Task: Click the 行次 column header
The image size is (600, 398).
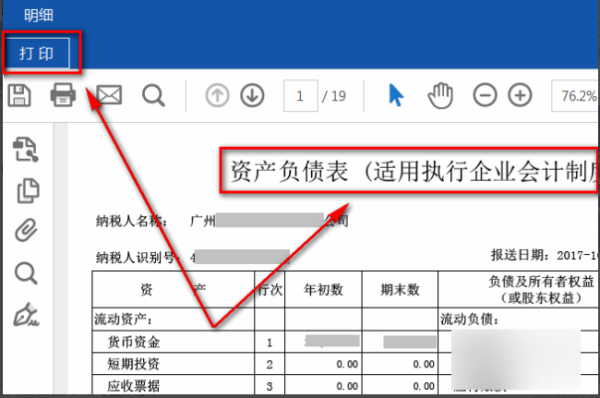Action: point(270,290)
